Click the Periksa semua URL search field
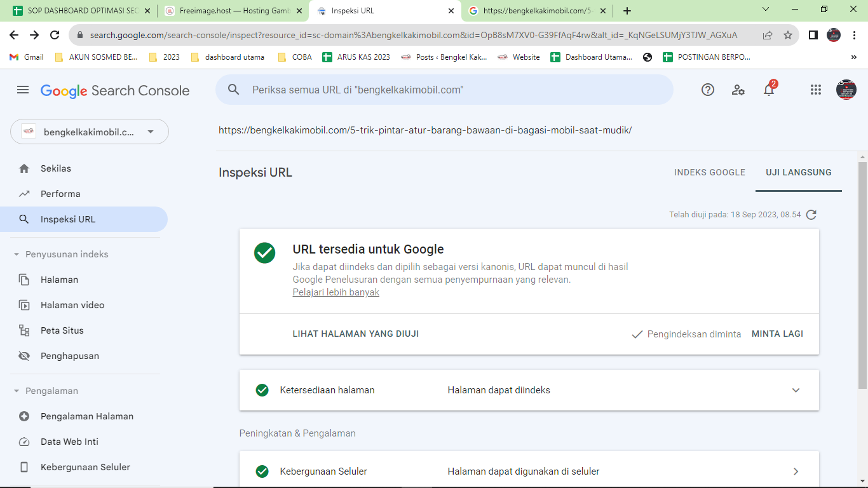 point(444,90)
